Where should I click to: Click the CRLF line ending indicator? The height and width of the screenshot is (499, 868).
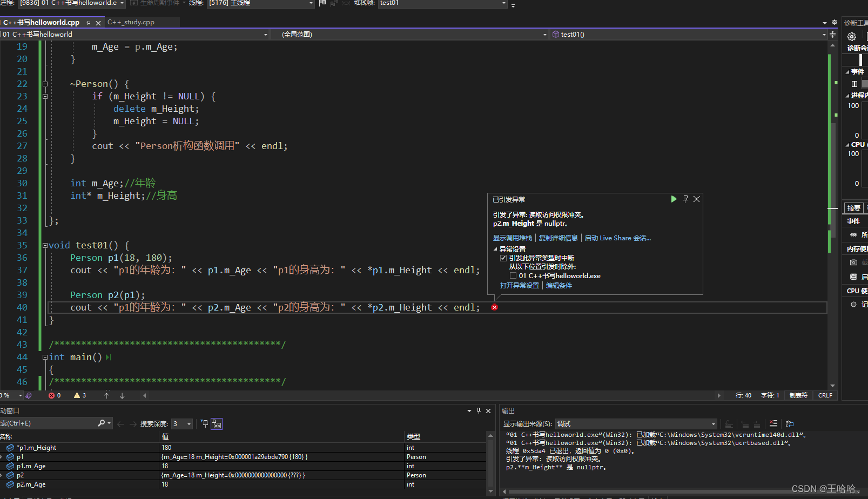(x=825, y=395)
